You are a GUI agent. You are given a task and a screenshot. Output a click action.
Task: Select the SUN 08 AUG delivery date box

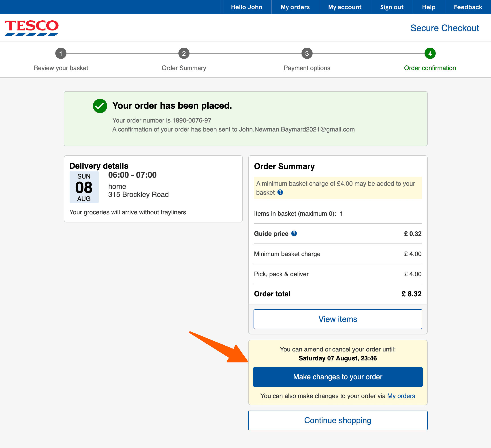(x=84, y=187)
